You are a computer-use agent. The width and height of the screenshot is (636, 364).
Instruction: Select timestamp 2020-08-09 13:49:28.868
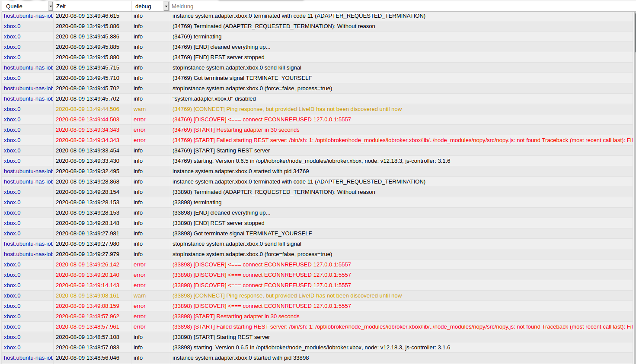87,182
